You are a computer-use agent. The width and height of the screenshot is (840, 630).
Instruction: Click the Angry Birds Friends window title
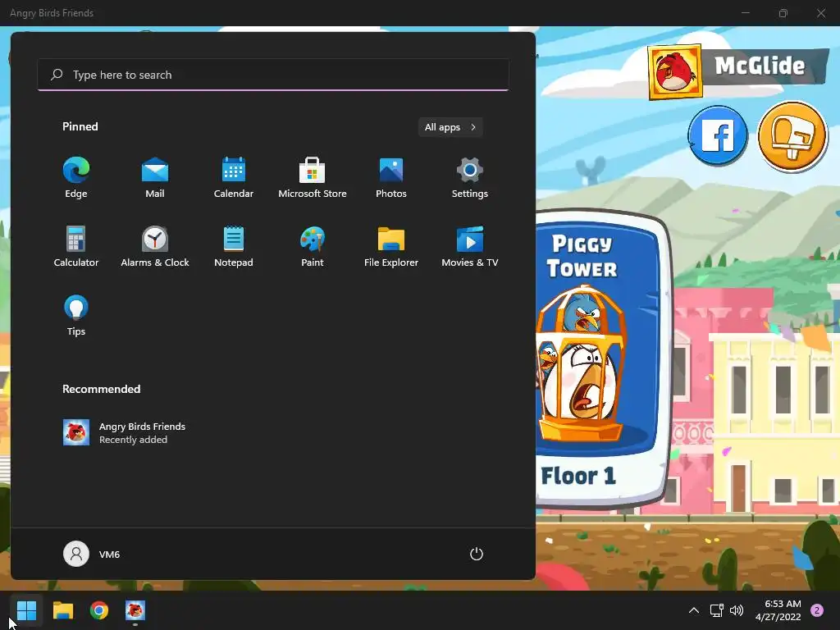[52, 13]
